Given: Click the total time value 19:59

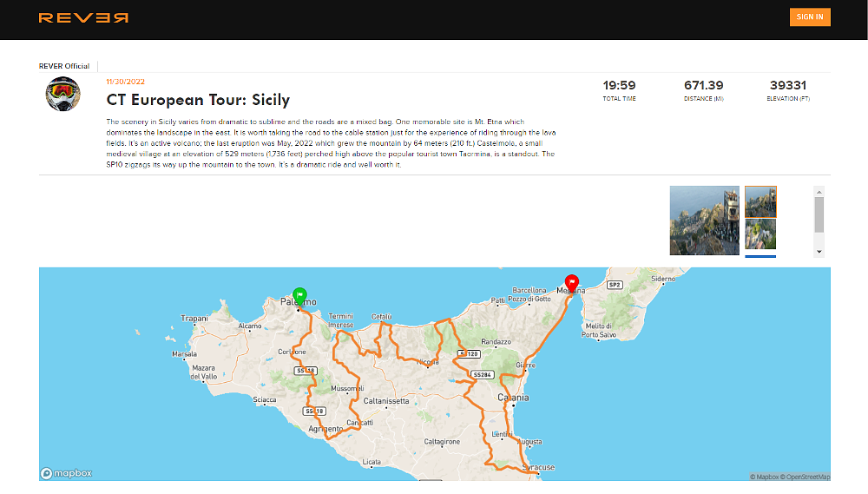Looking at the screenshot, I should (x=619, y=85).
